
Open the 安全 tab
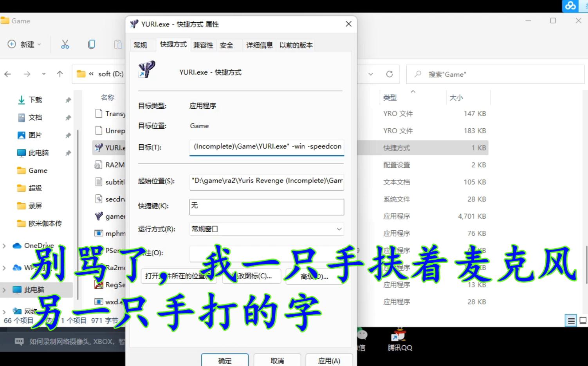coord(227,45)
